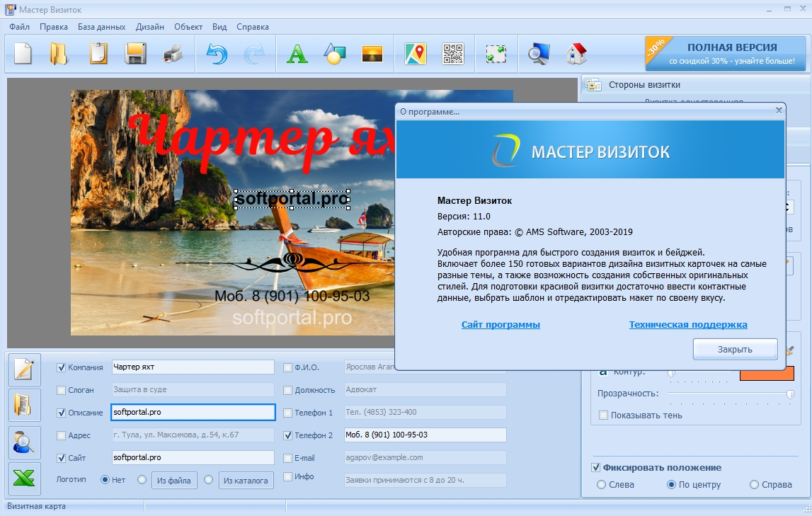812x516 pixels.
Task: Insert a picture with sunset icon
Action: [372, 54]
